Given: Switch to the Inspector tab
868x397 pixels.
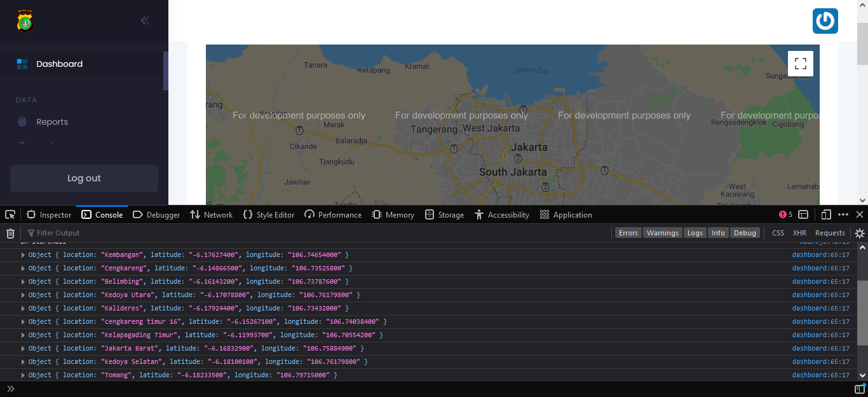Looking at the screenshot, I should point(49,214).
